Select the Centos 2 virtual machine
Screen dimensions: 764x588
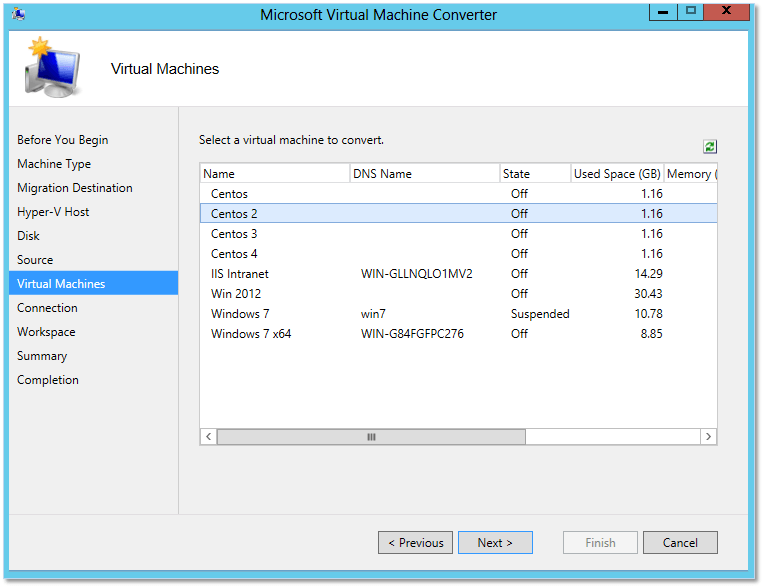point(458,213)
